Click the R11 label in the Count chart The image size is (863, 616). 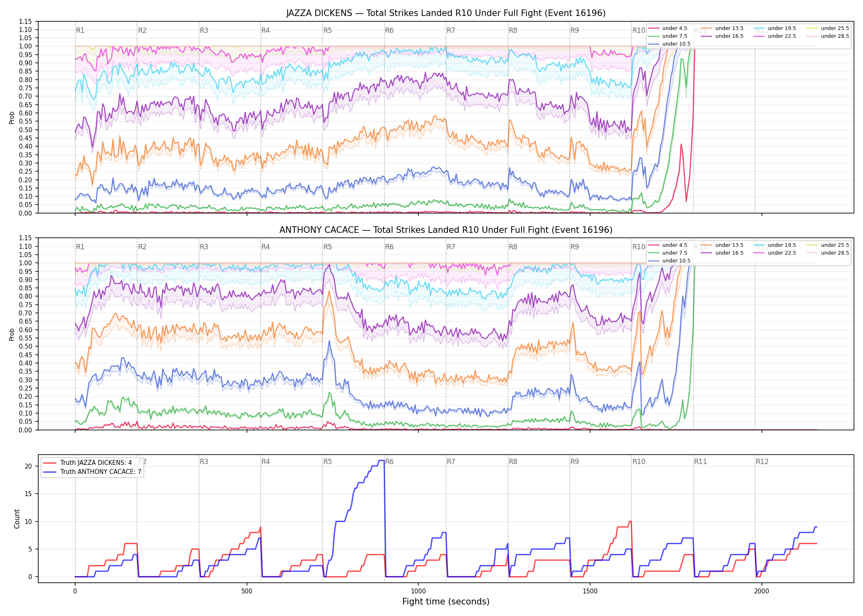[x=701, y=462]
